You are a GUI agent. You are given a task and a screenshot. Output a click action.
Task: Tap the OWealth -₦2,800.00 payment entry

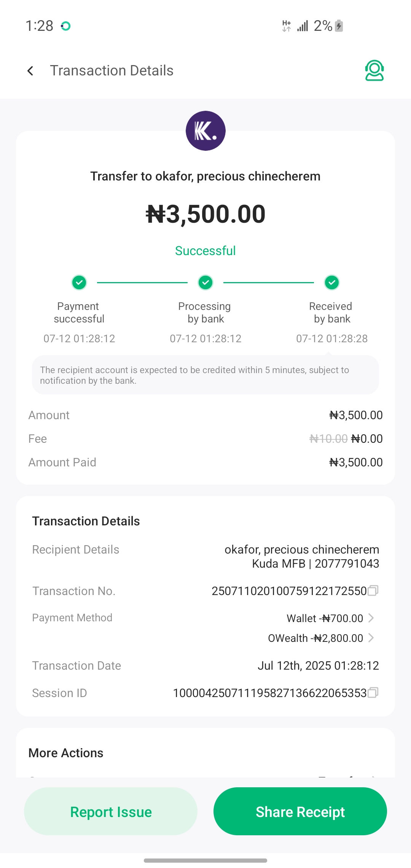point(315,638)
